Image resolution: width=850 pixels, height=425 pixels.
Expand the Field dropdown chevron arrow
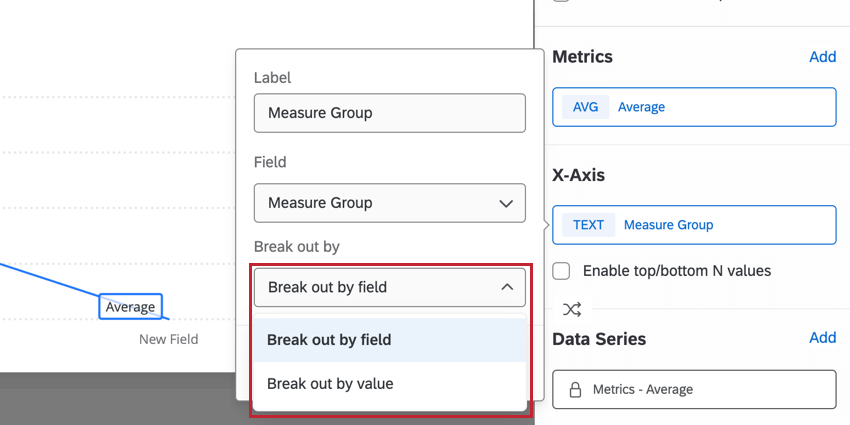pos(506,203)
